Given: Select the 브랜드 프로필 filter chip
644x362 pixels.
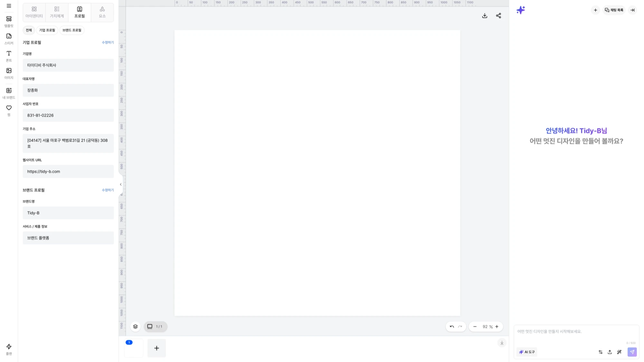Looking at the screenshot, I should click(72, 30).
